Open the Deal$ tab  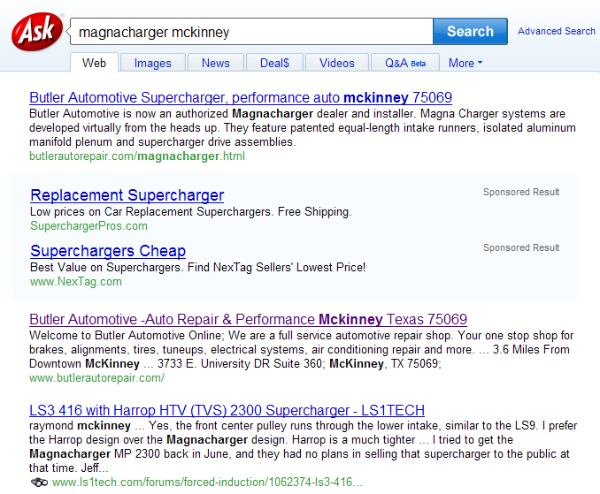click(x=275, y=63)
